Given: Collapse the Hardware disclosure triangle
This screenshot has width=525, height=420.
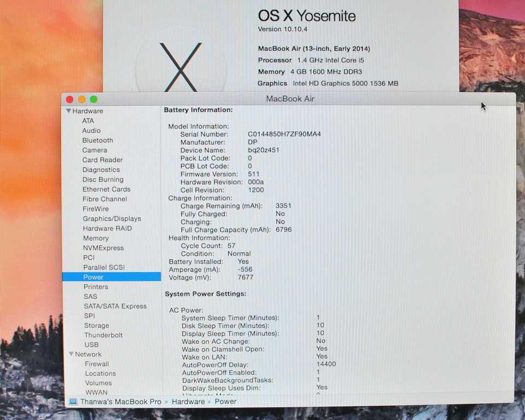Looking at the screenshot, I should tap(68, 111).
